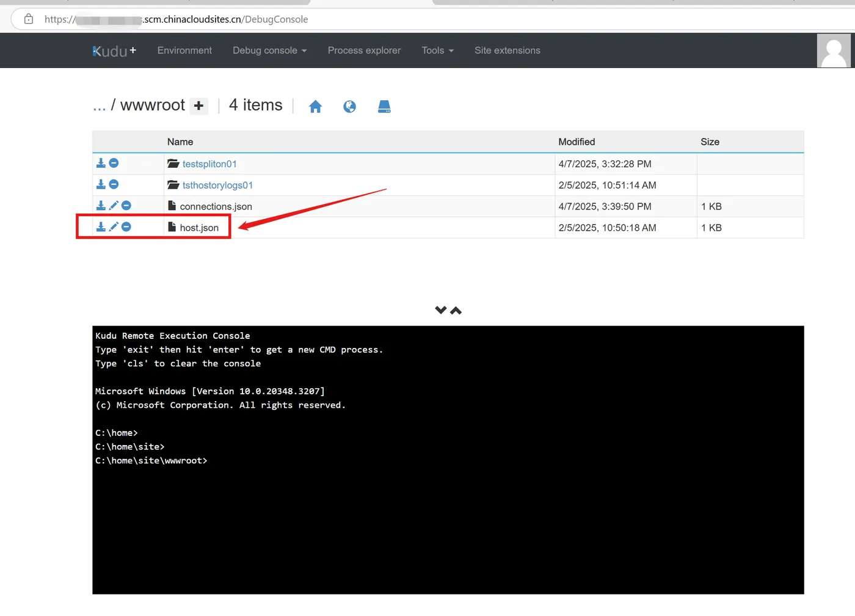Click the '4 items' count text
855x616 pixels.
256,106
